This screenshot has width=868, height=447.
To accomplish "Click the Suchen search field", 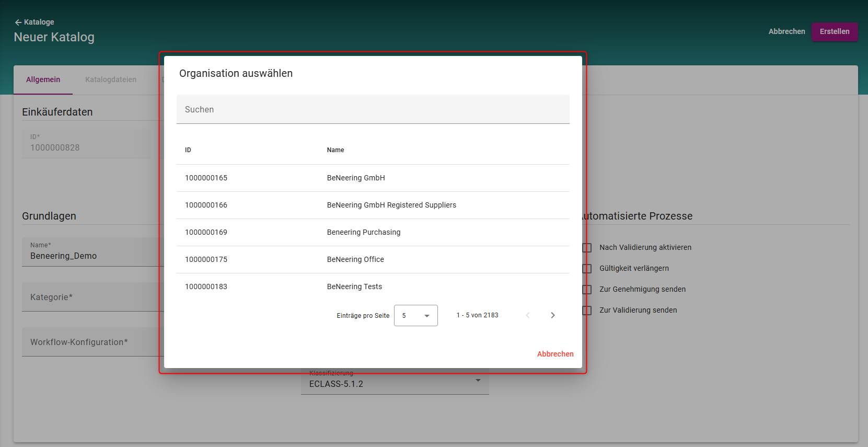I will tap(373, 109).
